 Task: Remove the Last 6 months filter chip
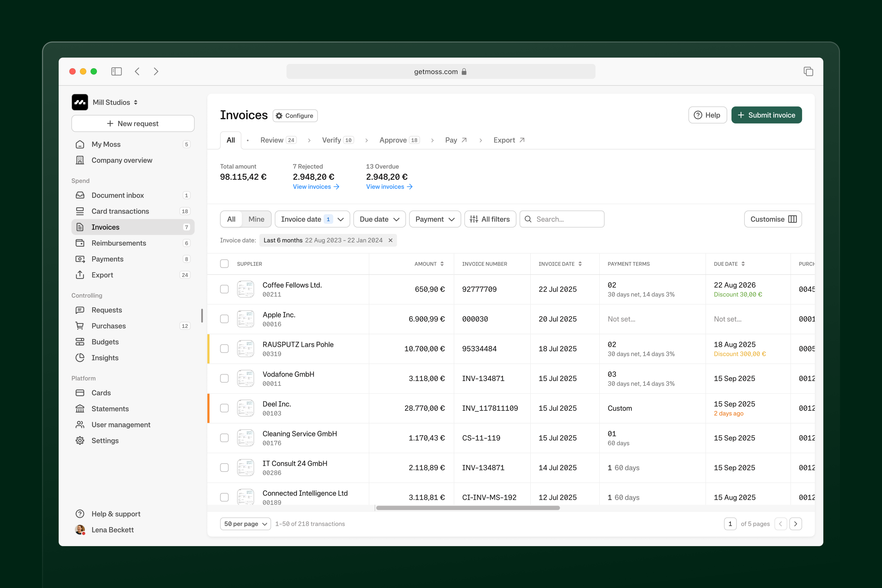coord(390,240)
